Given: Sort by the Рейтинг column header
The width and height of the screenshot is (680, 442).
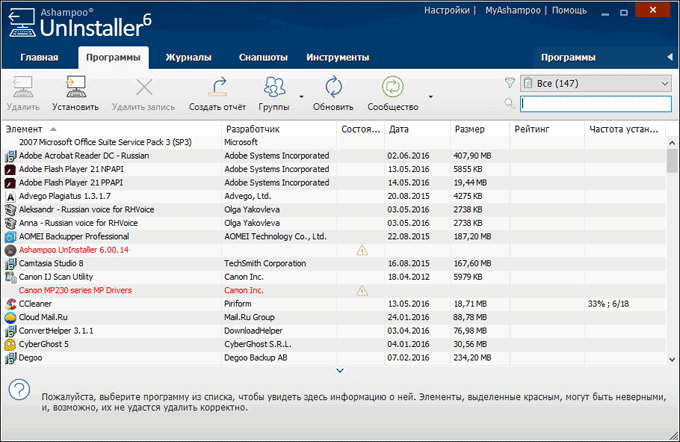Looking at the screenshot, I should pyautogui.click(x=547, y=129).
